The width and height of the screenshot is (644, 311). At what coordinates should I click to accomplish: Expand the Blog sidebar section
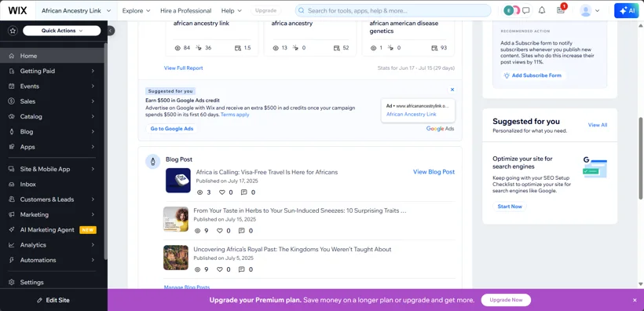pyautogui.click(x=52, y=132)
